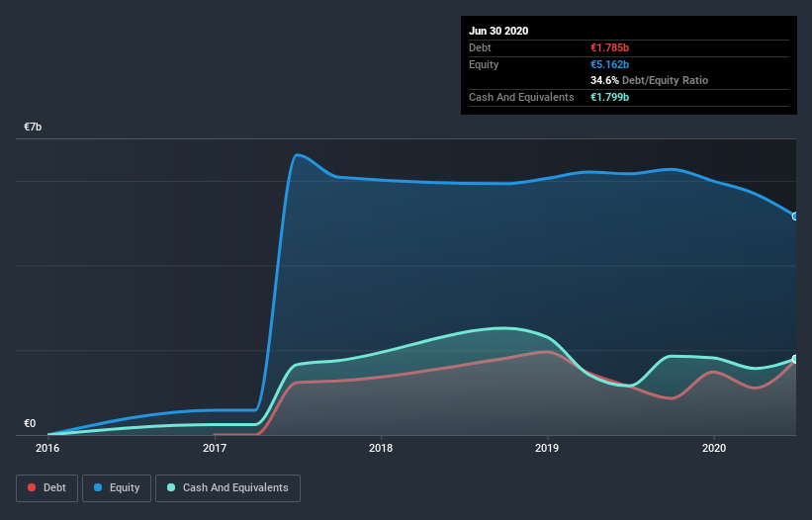Click the 2020 x-axis label
The width and height of the screenshot is (812, 520).
tap(714, 448)
